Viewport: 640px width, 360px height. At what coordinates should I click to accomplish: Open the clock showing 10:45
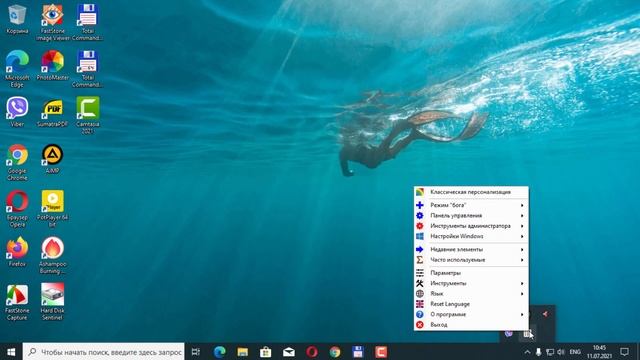coord(599,352)
